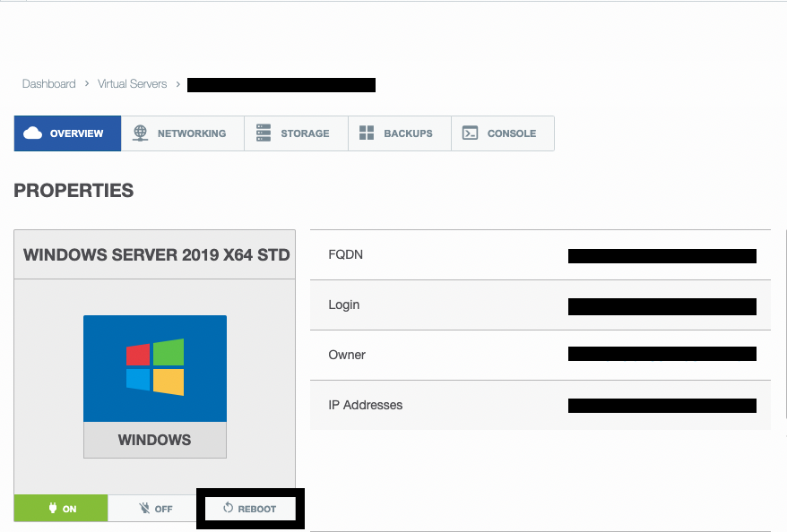787x532 pixels.
Task: Click the FQDN property label
Action: pyautogui.click(x=345, y=254)
